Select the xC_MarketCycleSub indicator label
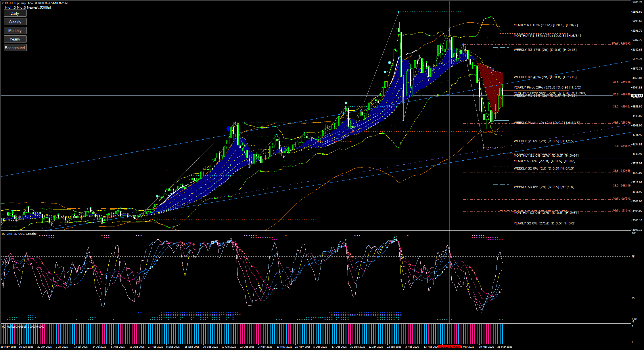The width and height of the screenshot is (644, 350). tap(15, 326)
